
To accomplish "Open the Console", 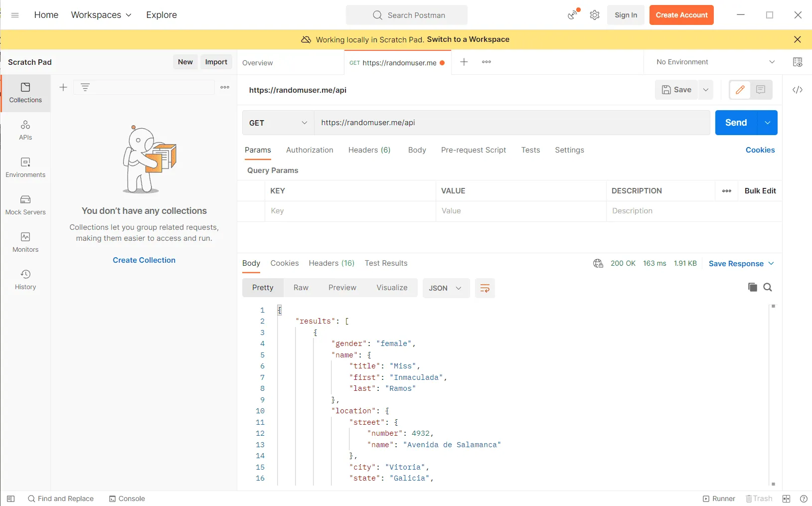I will click(x=127, y=499).
